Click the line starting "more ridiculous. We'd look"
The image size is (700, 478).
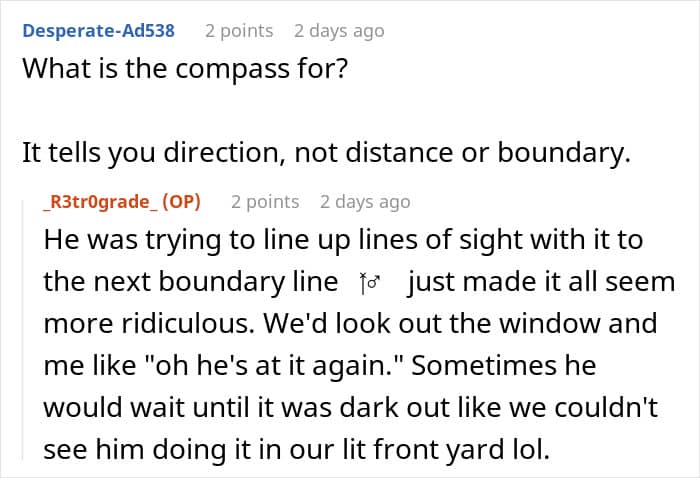[350, 324]
